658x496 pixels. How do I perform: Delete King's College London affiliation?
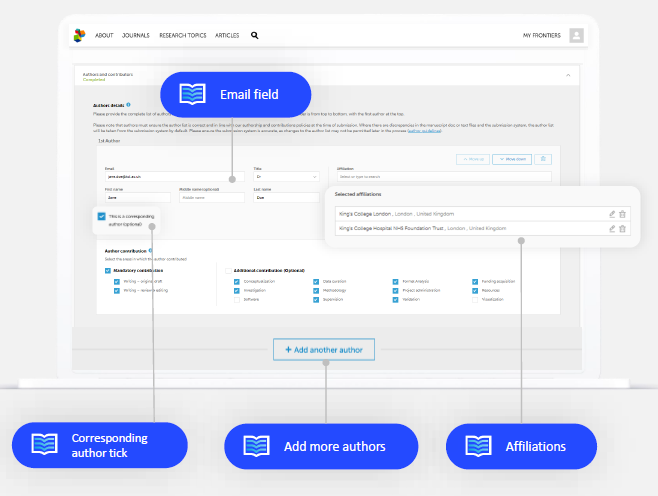point(622,213)
